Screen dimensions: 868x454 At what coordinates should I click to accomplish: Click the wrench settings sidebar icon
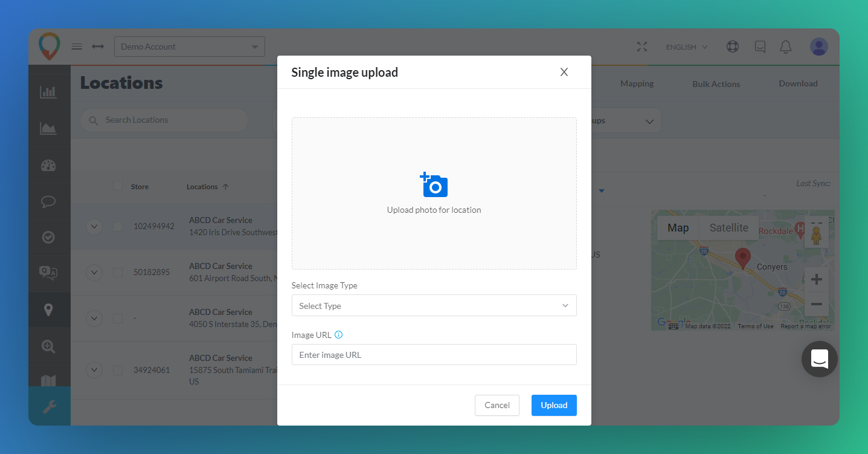[x=48, y=406]
